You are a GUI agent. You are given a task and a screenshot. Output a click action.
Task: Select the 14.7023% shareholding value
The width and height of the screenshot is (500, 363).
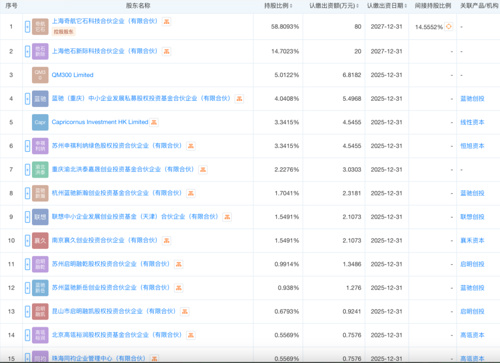285,51
